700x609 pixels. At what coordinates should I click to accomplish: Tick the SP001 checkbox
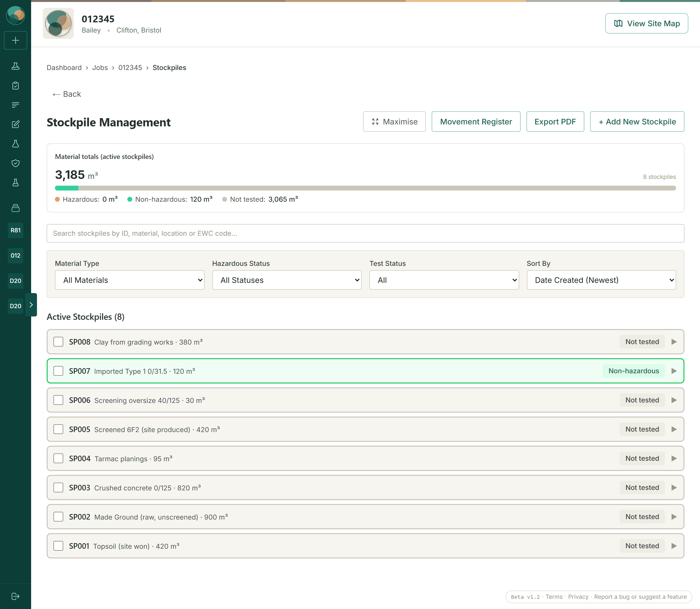pyautogui.click(x=58, y=546)
